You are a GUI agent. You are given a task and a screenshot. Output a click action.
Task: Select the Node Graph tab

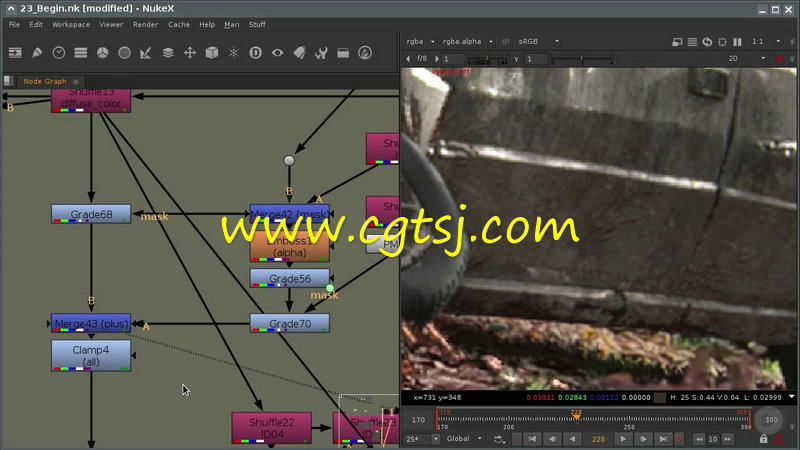pyautogui.click(x=45, y=81)
